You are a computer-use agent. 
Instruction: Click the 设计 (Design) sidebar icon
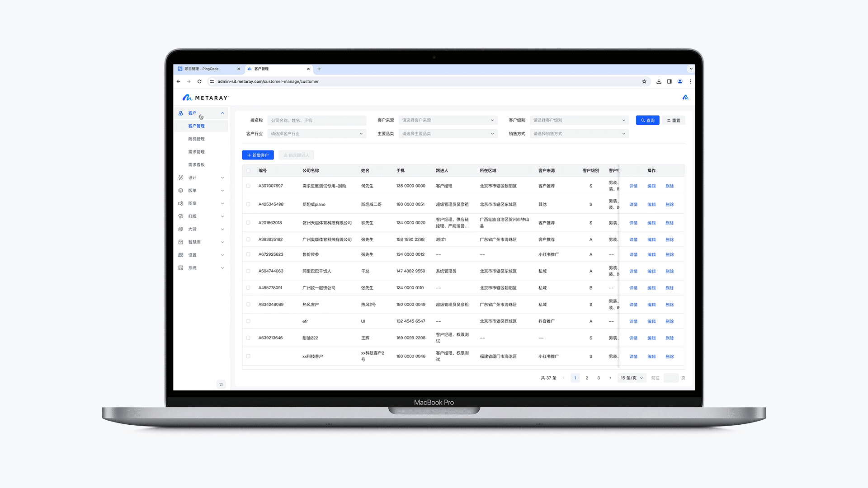point(181,178)
